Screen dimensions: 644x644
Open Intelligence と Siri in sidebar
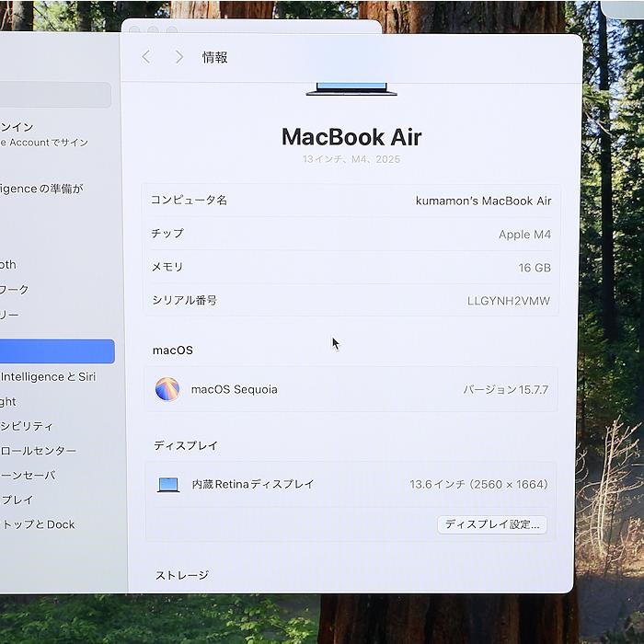[48, 376]
